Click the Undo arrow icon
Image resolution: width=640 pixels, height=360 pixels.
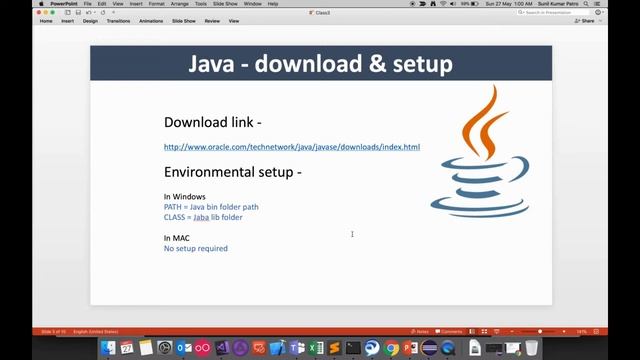pyautogui.click(x=89, y=13)
